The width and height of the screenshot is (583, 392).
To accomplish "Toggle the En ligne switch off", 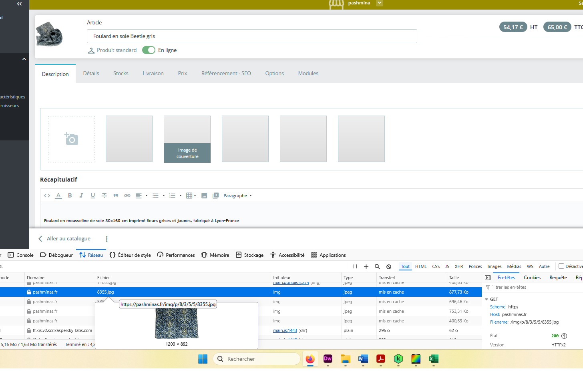I will pyautogui.click(x=149, y=50).
